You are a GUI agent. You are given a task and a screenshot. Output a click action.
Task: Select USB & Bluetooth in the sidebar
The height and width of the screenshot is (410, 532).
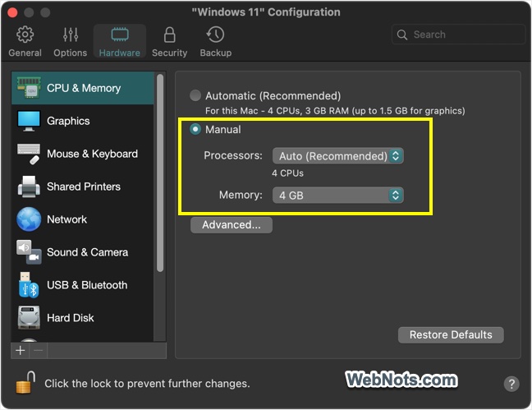82,285
